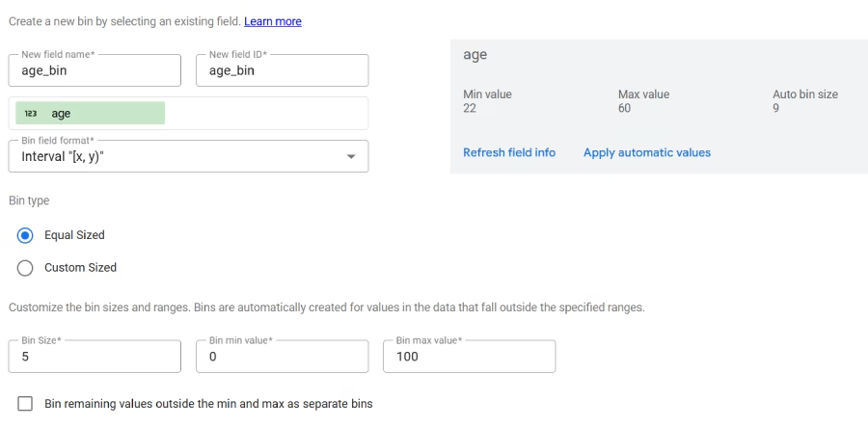Click the 'Bin remaining values outside' label text
This screenshot has height=428, width=868.
(x=208, y=404)
